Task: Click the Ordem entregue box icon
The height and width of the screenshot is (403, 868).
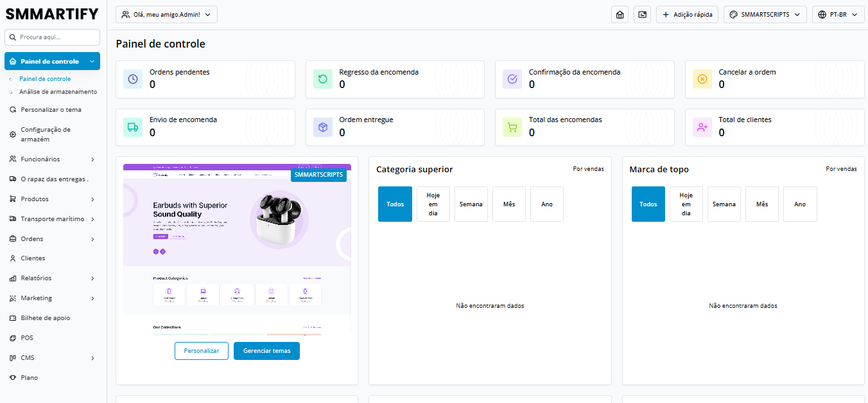Action: click(x=322, y=127)
